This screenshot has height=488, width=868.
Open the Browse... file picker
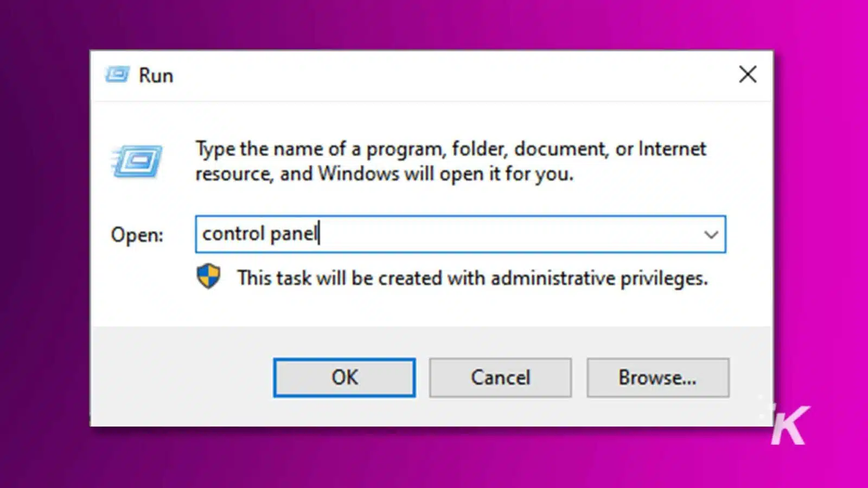[x=658, y=377]
